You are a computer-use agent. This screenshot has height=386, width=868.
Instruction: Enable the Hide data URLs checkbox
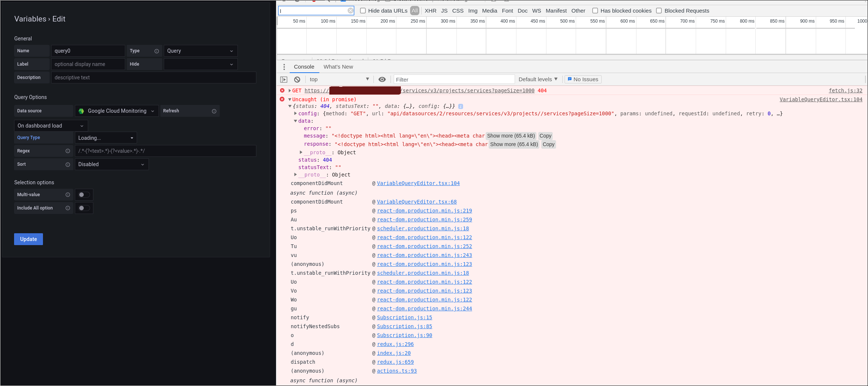pos(363,10)
